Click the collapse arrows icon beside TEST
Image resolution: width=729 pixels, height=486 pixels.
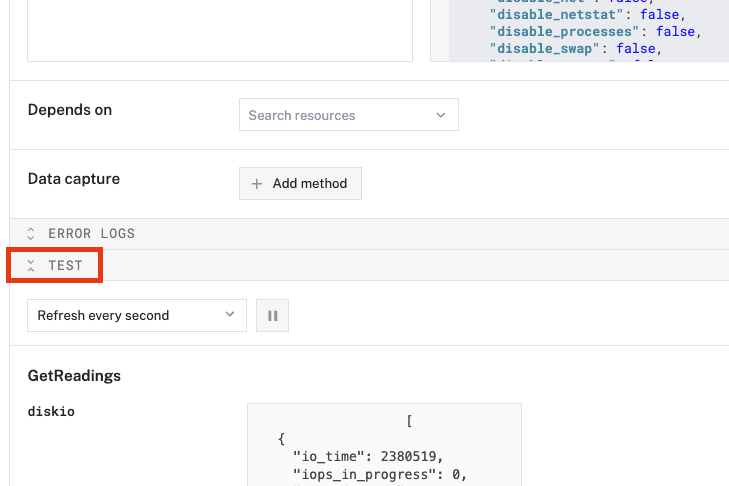point(31,266)
